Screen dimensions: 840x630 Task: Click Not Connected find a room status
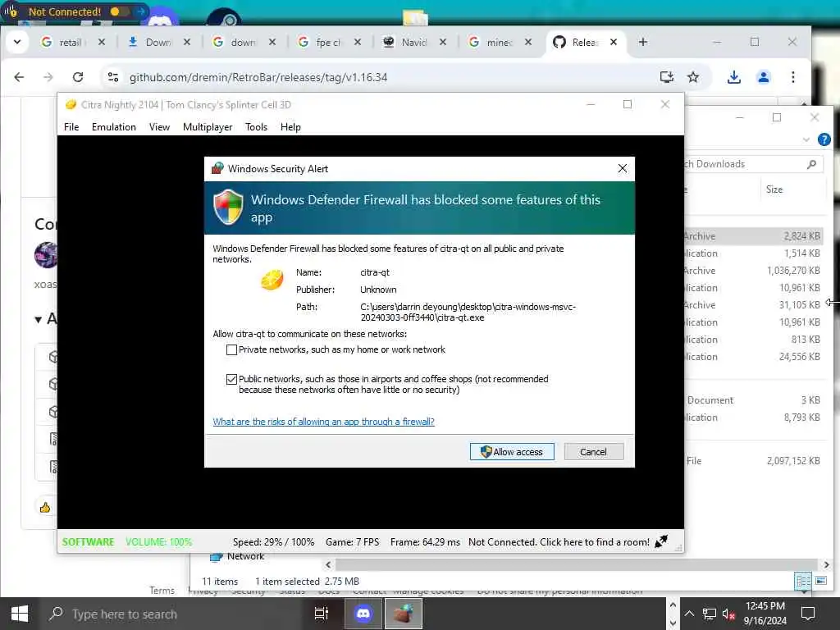[558, 542]
